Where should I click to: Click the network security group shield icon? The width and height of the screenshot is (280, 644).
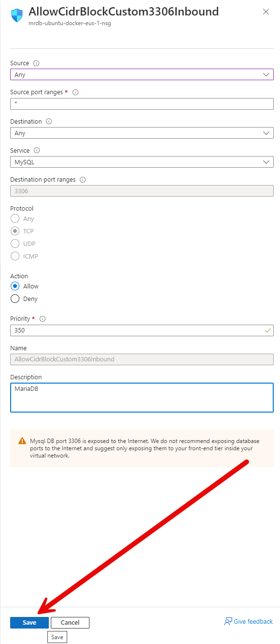tap(16, 15)
